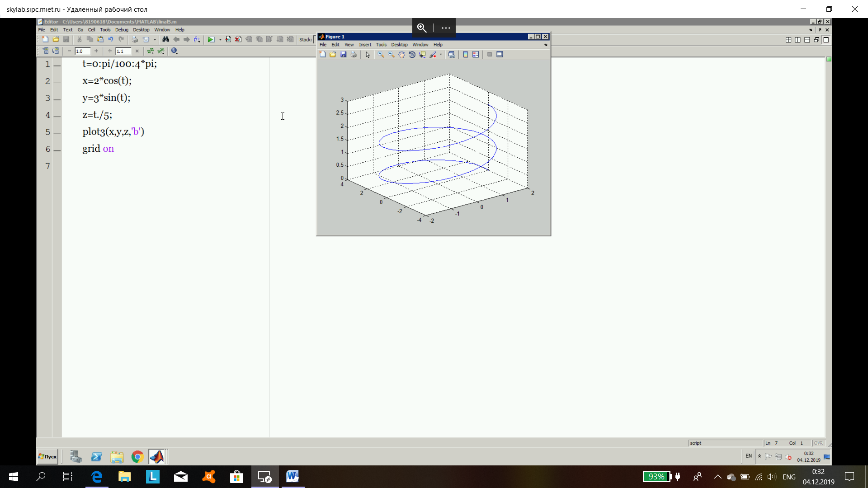Click the multiply button in cell toolbar
Viewport: 868px width, 488px height.
(137, 51)
